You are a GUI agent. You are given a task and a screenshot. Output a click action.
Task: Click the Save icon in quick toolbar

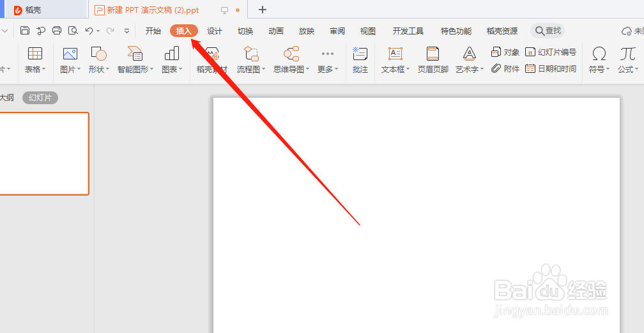point(25,31)
